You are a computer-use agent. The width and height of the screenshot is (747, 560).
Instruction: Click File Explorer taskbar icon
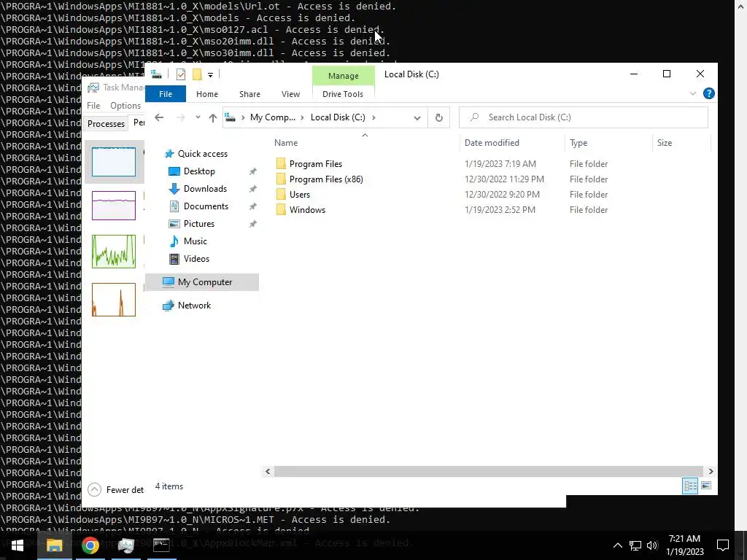click(x=54, y=545)
